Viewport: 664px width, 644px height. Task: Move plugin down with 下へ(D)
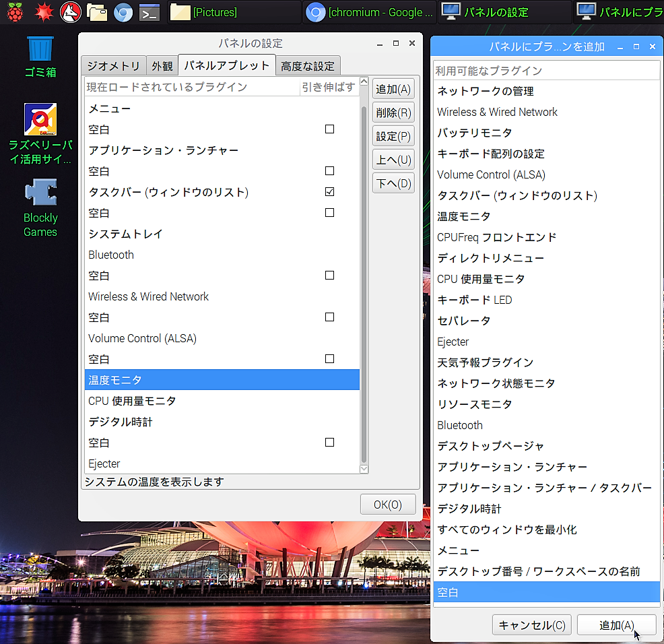tap(393, 183)
